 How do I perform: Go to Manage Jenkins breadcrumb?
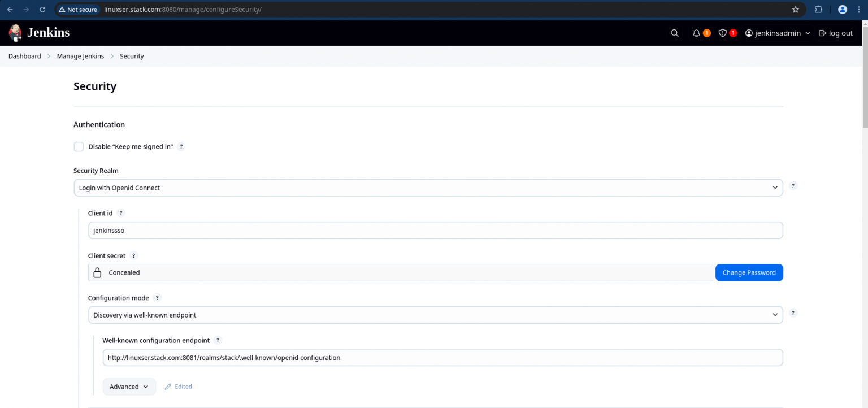[80, 56]
